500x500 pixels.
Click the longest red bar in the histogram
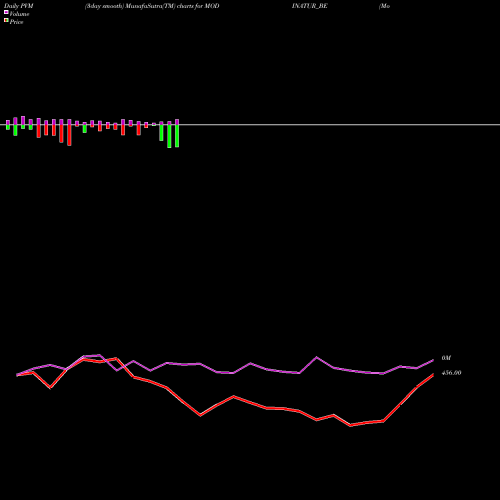(x=69, y=135)
